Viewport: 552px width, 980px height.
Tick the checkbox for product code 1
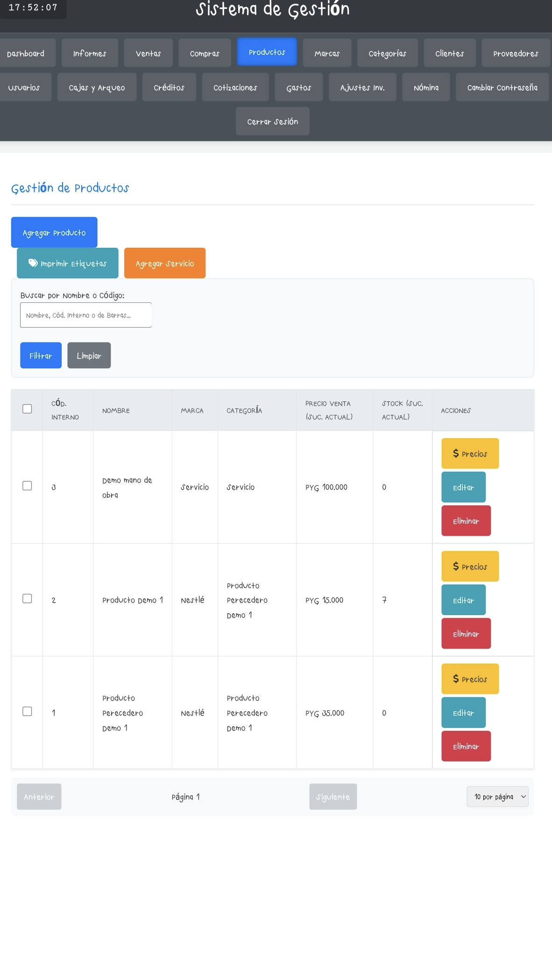coord(27,712)
